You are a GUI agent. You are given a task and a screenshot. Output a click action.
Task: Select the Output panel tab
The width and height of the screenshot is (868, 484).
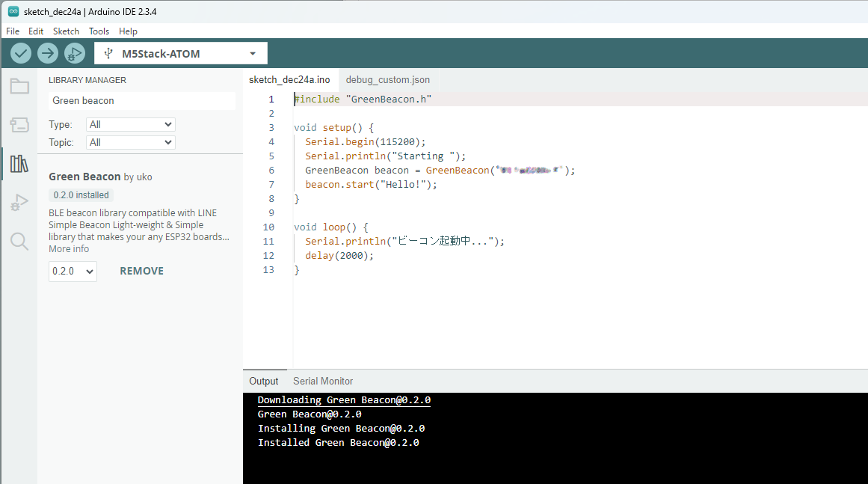(x=263, y=381)
